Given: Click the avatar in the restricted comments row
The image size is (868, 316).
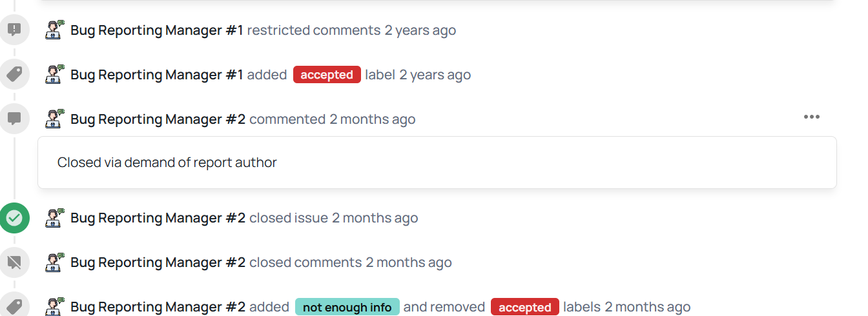Looking at the screenshot, I should [54, 30].
